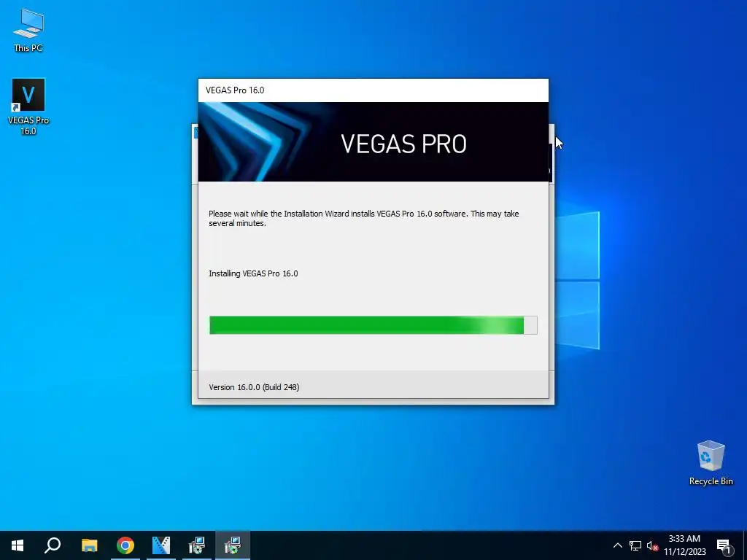Open the Windows Start menu
The image size is (747, 560).
pos(18,545)
